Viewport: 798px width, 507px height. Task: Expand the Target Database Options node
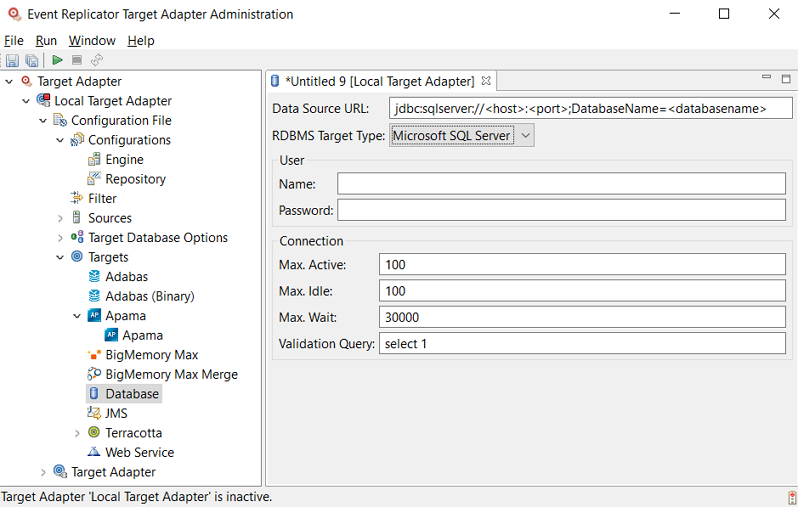pos(60,238)
